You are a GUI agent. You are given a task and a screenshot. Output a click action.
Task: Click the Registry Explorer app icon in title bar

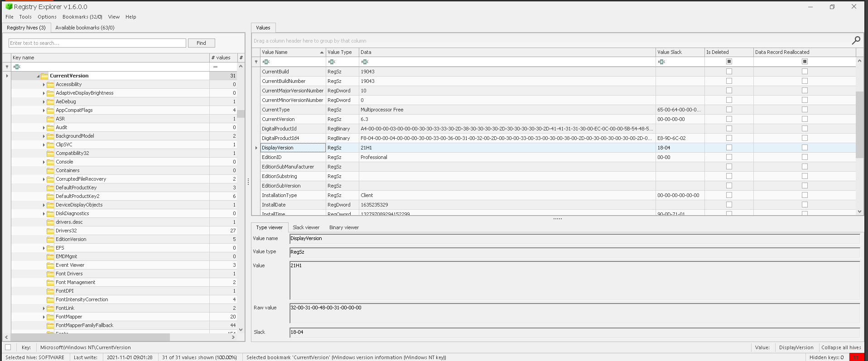tap(9, 6)
